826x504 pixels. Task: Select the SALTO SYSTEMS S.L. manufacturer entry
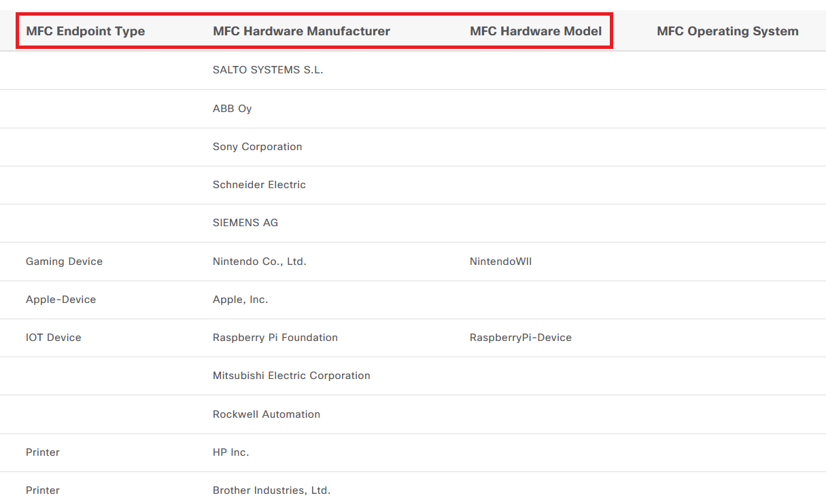[x=268, y=69]
